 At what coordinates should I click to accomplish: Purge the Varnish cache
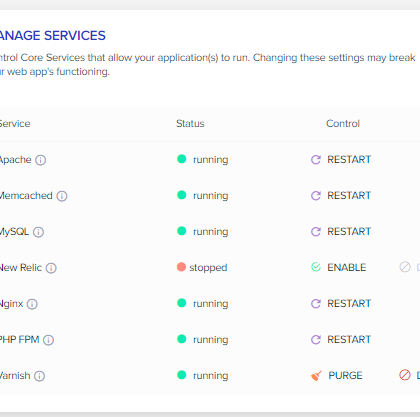(x=345, y=375)
